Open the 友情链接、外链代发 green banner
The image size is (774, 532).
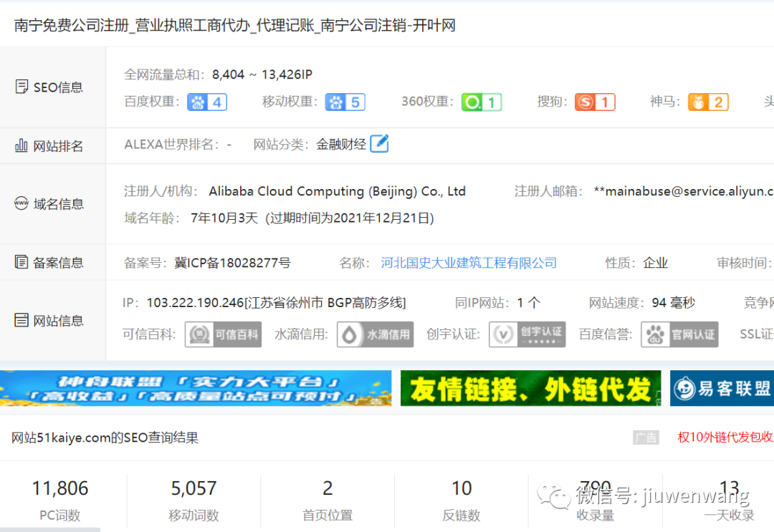coord(530,388)
